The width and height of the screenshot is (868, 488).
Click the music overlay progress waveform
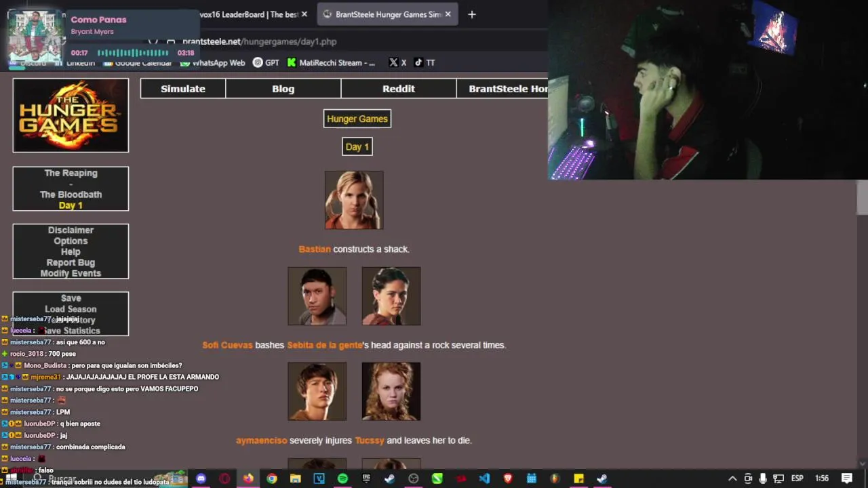tap(133, 53)
